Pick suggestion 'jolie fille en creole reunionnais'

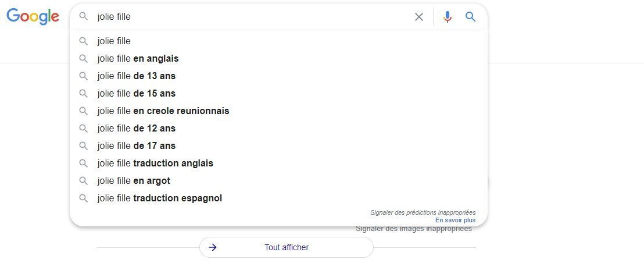point(279,111)
